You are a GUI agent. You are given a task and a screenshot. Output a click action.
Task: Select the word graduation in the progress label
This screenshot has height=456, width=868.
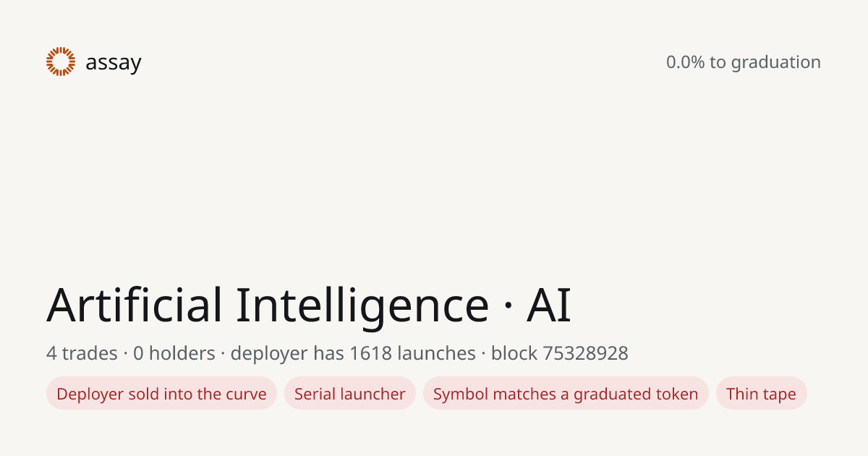pyautogui.click(x=775, y=63)
